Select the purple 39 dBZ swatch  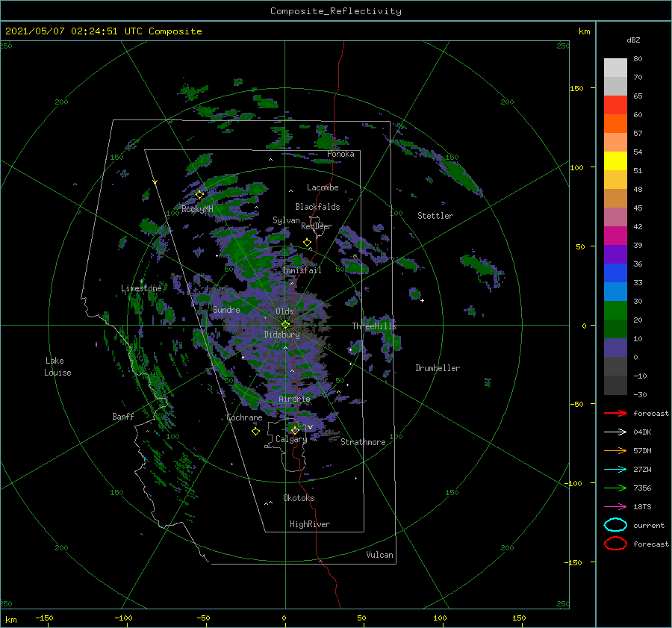point(615,254)
